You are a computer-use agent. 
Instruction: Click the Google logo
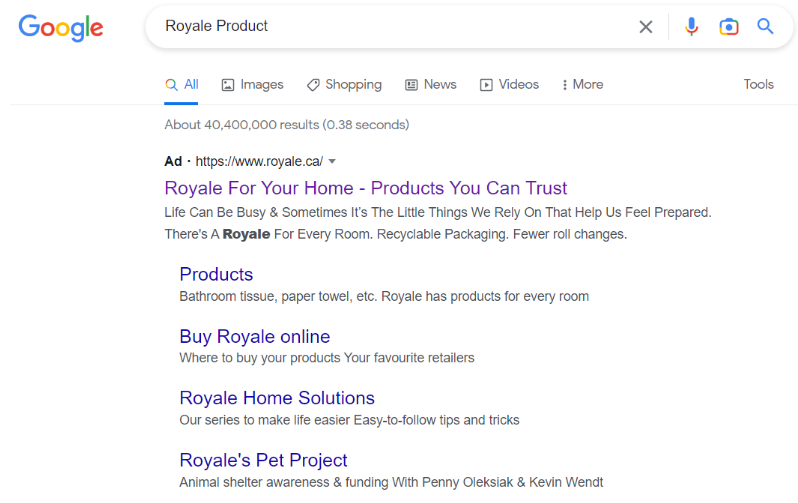61,27
